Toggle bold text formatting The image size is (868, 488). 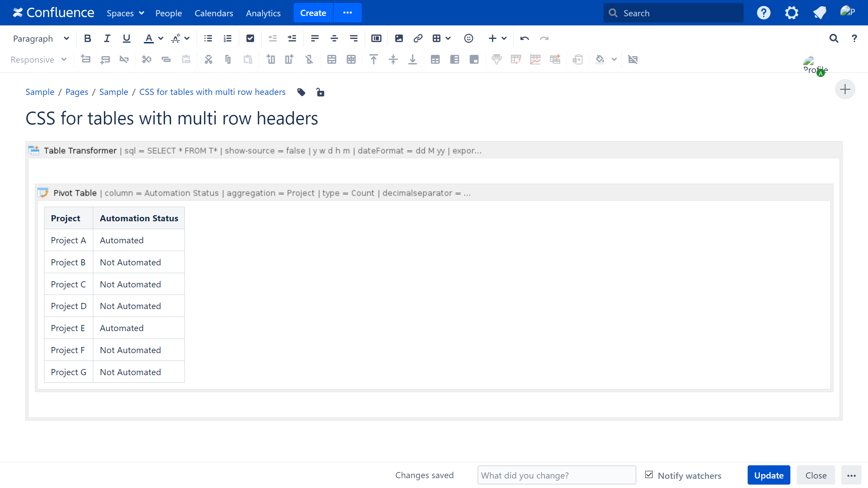pos(87,38)
